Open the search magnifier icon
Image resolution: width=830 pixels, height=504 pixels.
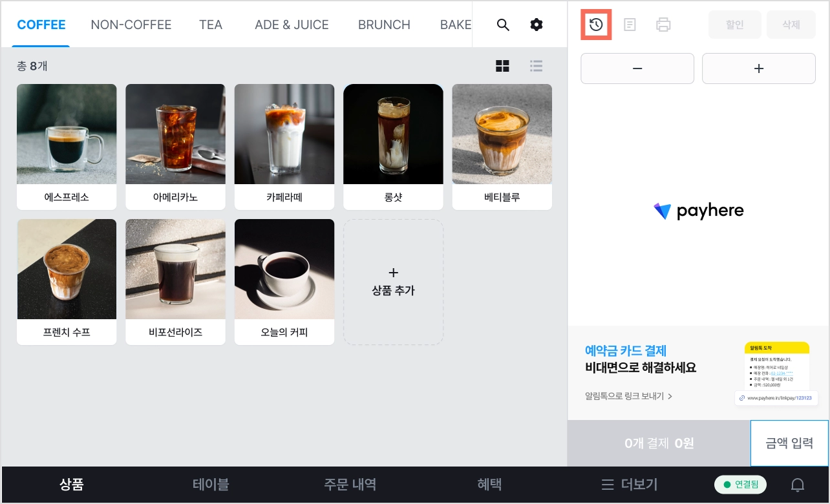[x=503, y=25]
